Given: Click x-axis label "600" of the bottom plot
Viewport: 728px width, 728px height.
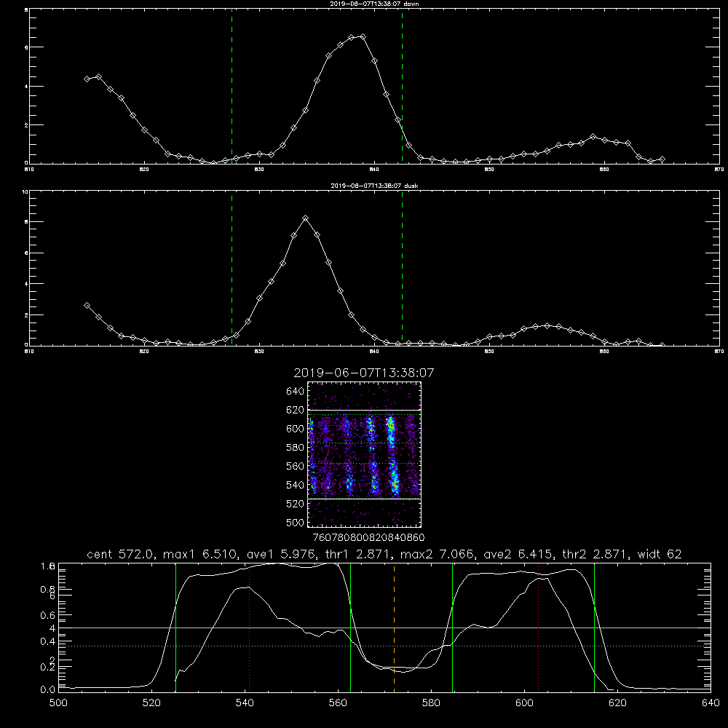Looking at the screenshot, I should pos(524,703).
